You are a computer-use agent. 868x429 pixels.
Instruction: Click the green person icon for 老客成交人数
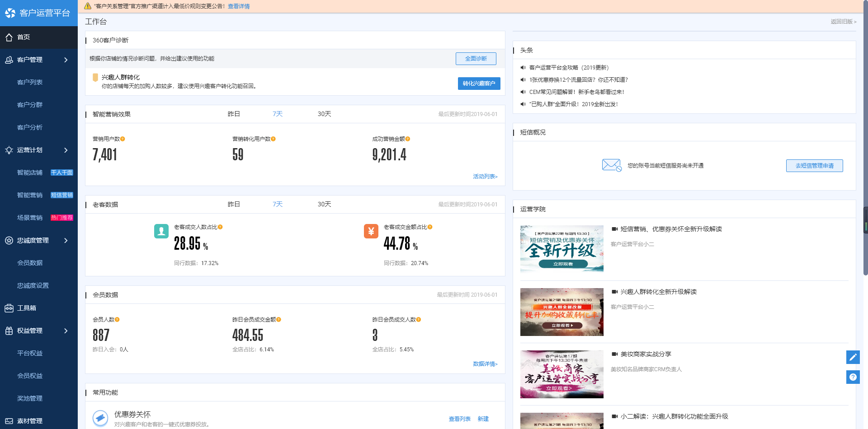pos(161,231)
